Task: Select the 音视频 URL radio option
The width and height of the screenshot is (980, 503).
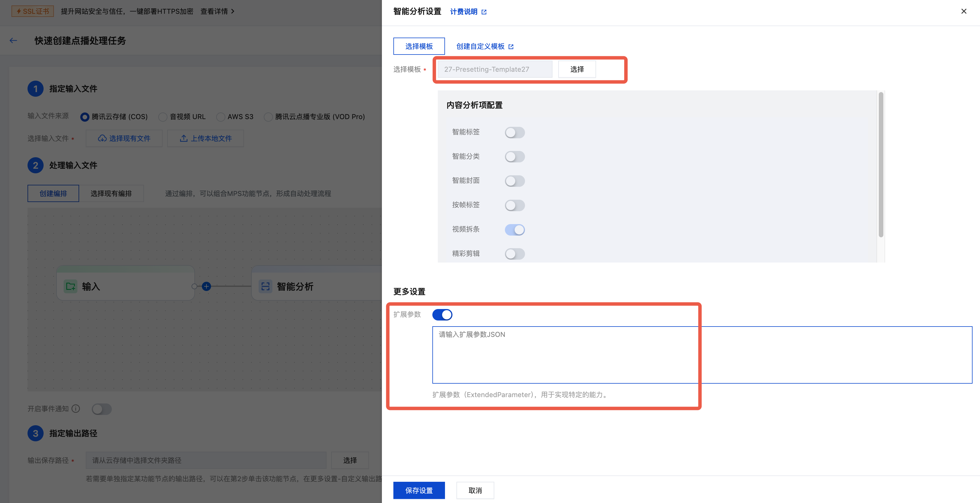Action: coord(163,117)
